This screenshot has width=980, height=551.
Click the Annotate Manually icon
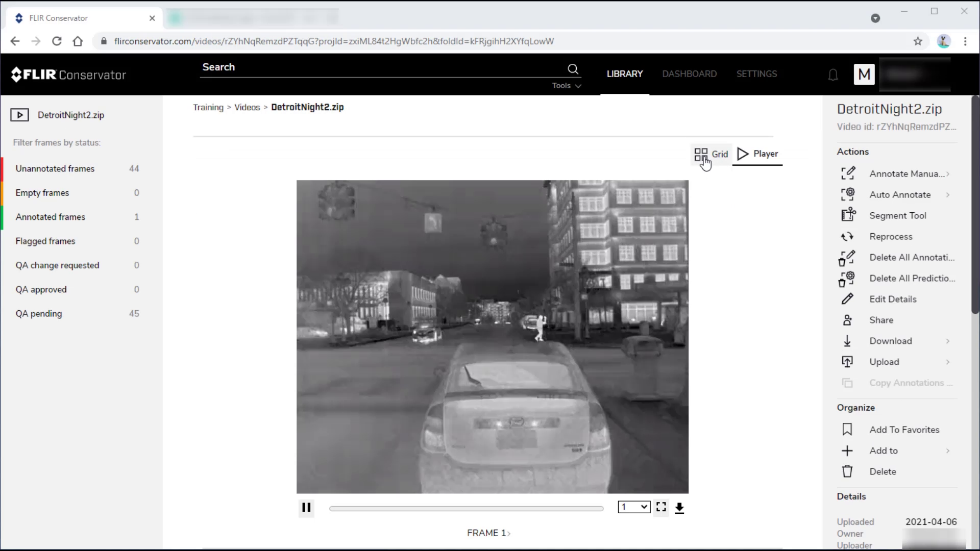point(848,173)
